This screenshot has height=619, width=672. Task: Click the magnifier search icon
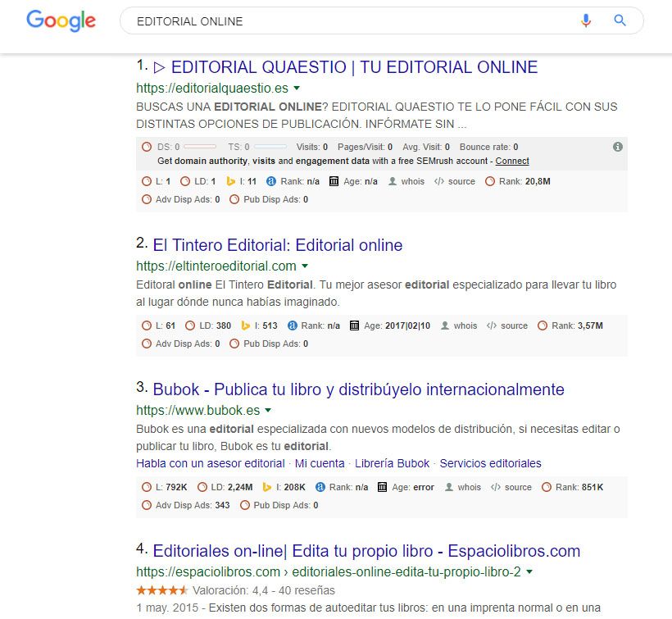(x=620, y=20)
